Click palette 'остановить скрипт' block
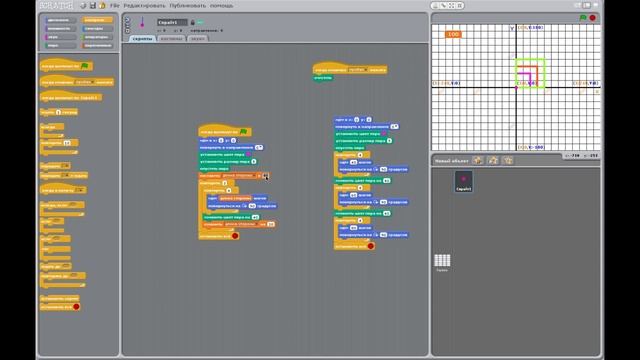Image resolution: width=640 pixels, height=360 pixels. click(59, 298)
